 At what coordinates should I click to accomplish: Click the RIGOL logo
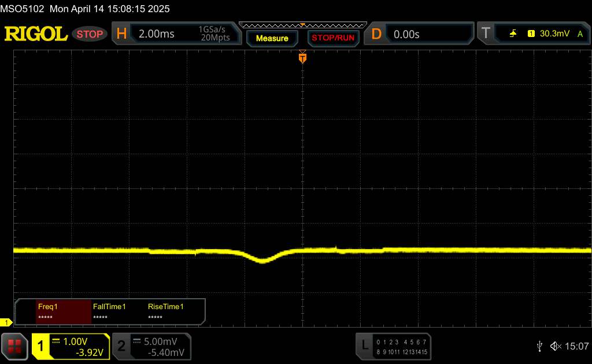coord(36,34)
